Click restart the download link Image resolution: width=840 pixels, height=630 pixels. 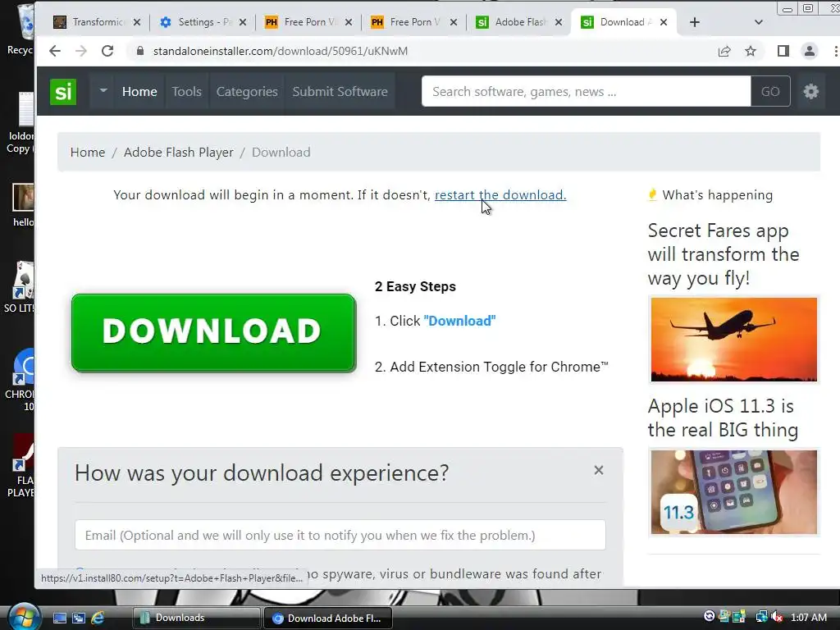click(500, 194)
